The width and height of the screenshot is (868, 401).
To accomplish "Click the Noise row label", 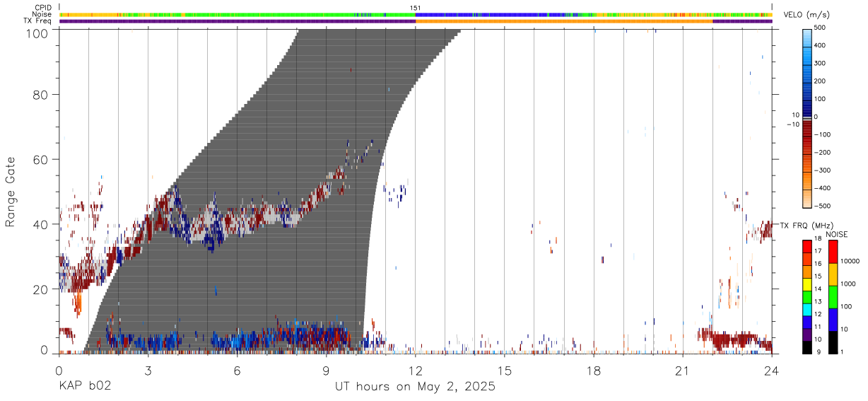I will coord(42,14).
